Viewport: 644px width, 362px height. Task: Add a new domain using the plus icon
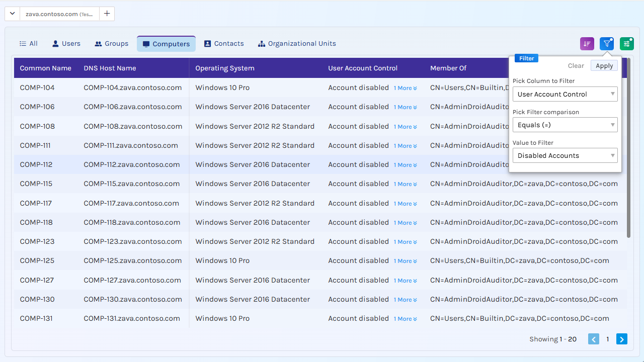(x=106, y=14)
